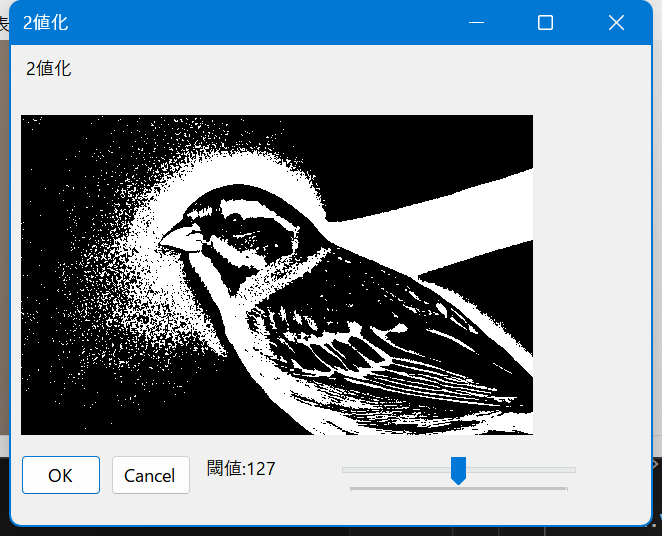Click the Cancel button

[151, 475]
